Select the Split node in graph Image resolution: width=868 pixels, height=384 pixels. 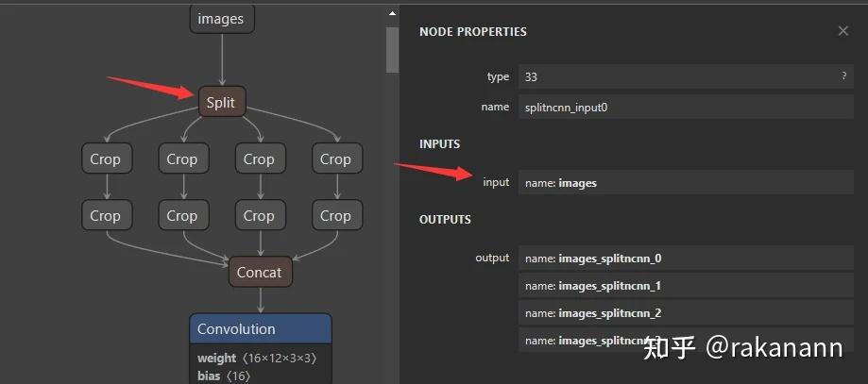click(x=221, y=103)
